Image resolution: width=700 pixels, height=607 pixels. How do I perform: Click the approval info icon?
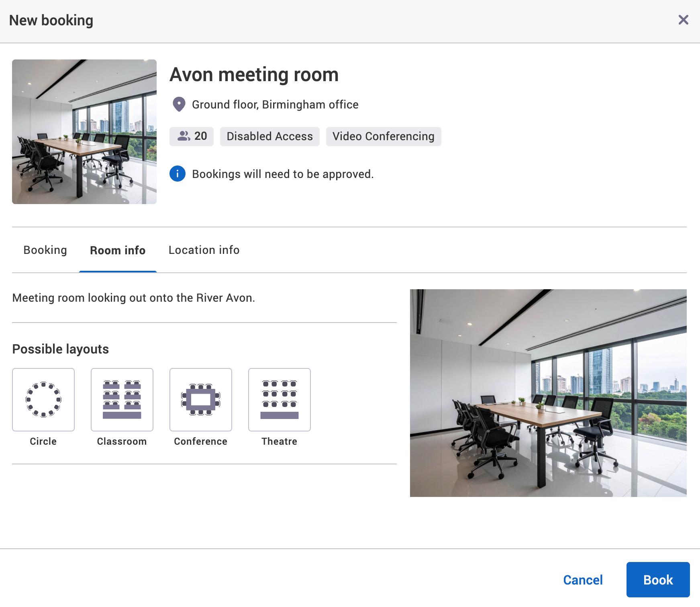pos(177,174)
